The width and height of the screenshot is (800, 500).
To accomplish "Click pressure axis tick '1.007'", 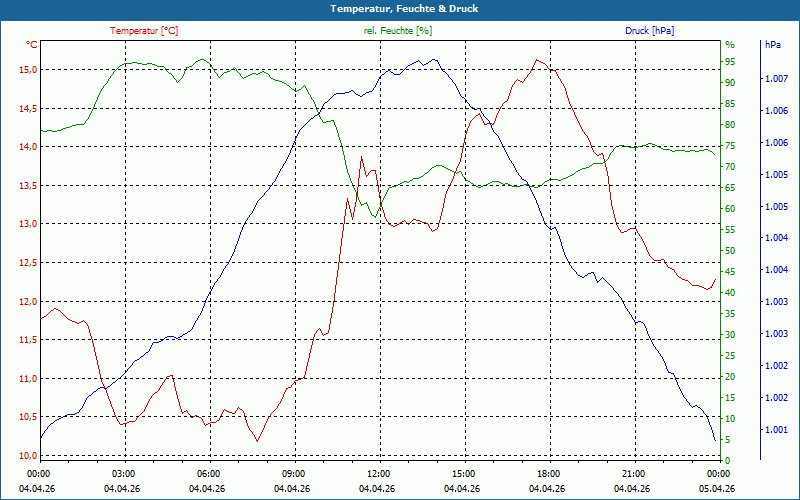I will tap(777, 79).
